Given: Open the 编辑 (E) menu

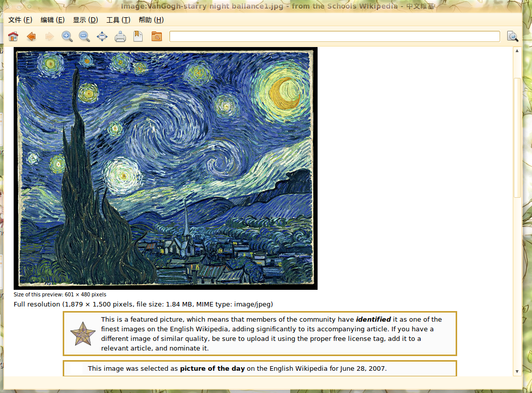Looking at the screenshot, I should (x=53, y=20).
